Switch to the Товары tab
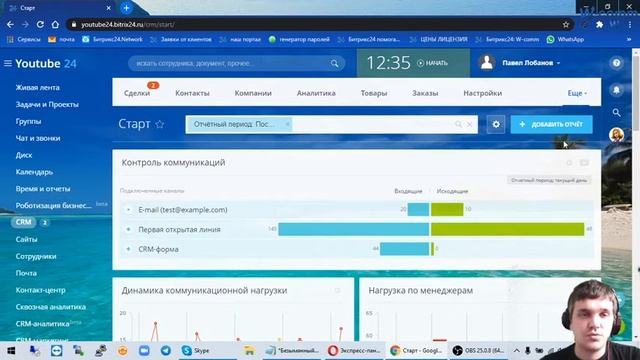640x360 pixels. coord(373,93)
